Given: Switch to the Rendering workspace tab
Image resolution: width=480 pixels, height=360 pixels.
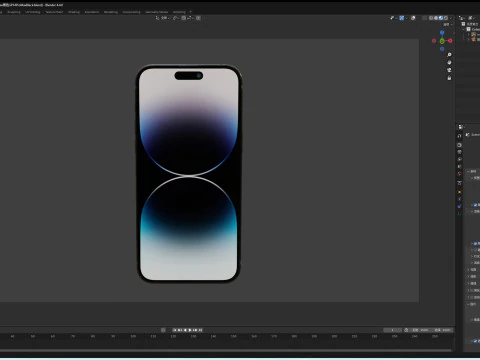Looking at the screenshot, I should click(x=111, y=12).
